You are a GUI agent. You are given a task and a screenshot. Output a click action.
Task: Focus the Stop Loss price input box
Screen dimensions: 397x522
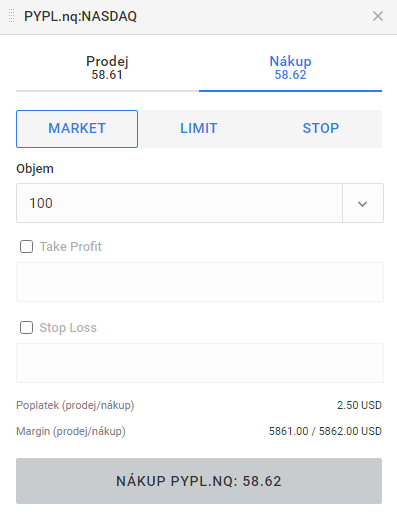[x=200, y=363]
